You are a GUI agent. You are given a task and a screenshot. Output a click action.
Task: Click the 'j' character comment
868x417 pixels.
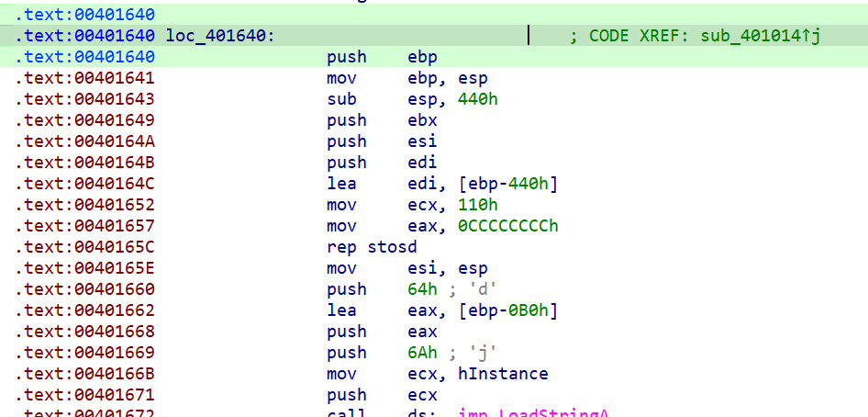coord(482,353)
